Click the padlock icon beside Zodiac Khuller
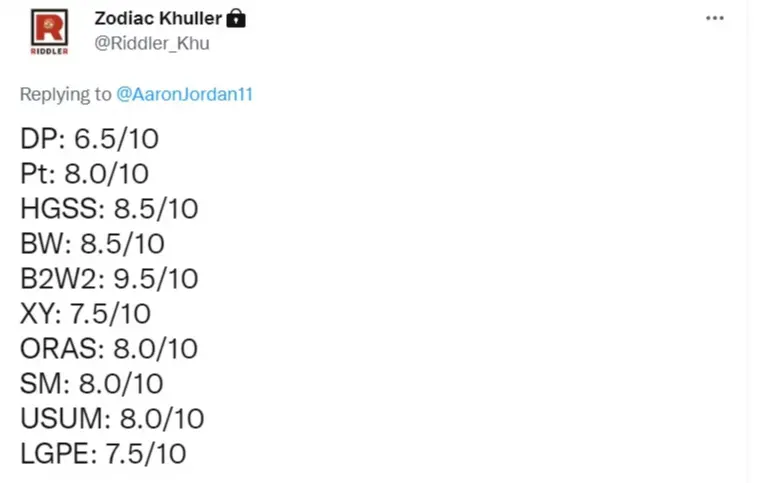The width and height of the screenshot is (784, 483). [x=236, y=18]
